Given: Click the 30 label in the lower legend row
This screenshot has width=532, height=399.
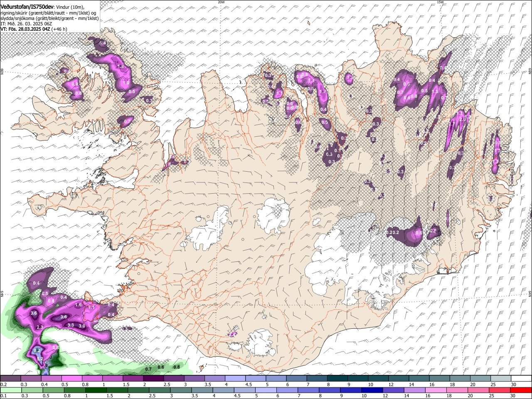Looking at the screenshot, I should (514, 396).
